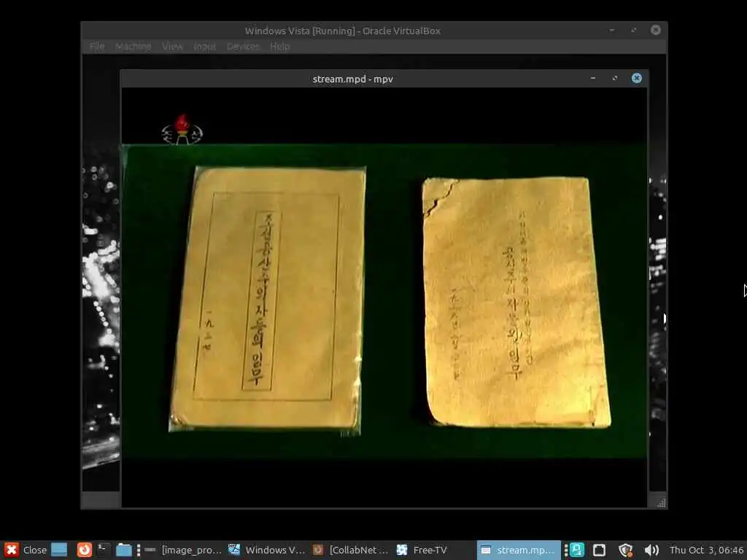Open the View menu in VirtualBox

172,46
